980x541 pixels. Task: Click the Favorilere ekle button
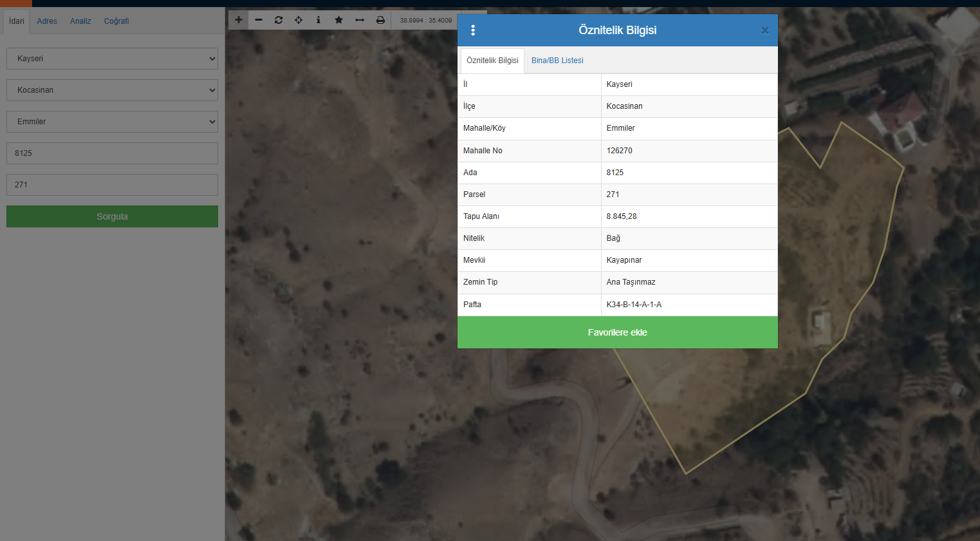(x=618, y=332)
